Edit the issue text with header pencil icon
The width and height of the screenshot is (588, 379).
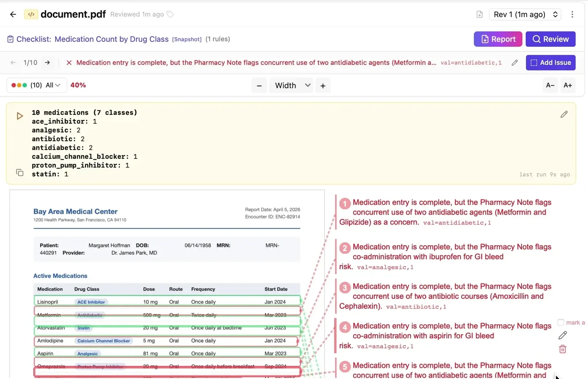point(515,62)
